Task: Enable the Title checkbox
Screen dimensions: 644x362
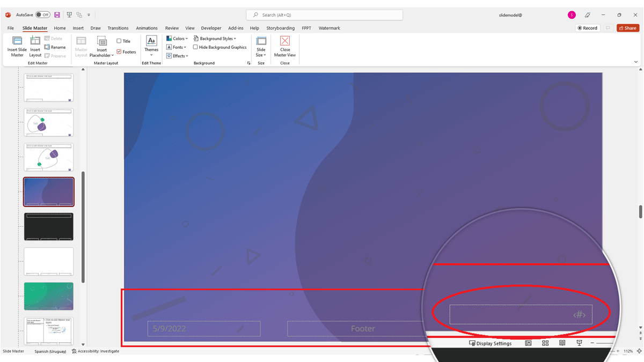Action: click(120, 40)
